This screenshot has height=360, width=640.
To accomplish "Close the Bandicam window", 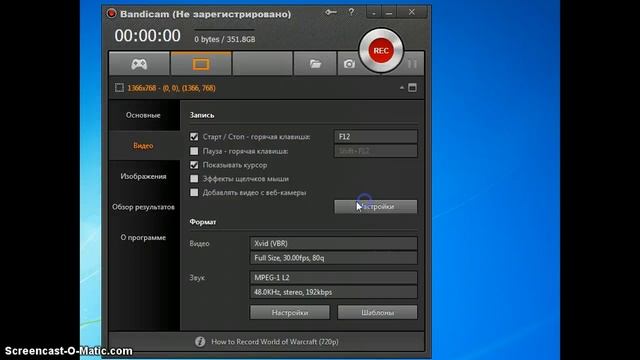I will pyautogui.click(x=412, y=13).
